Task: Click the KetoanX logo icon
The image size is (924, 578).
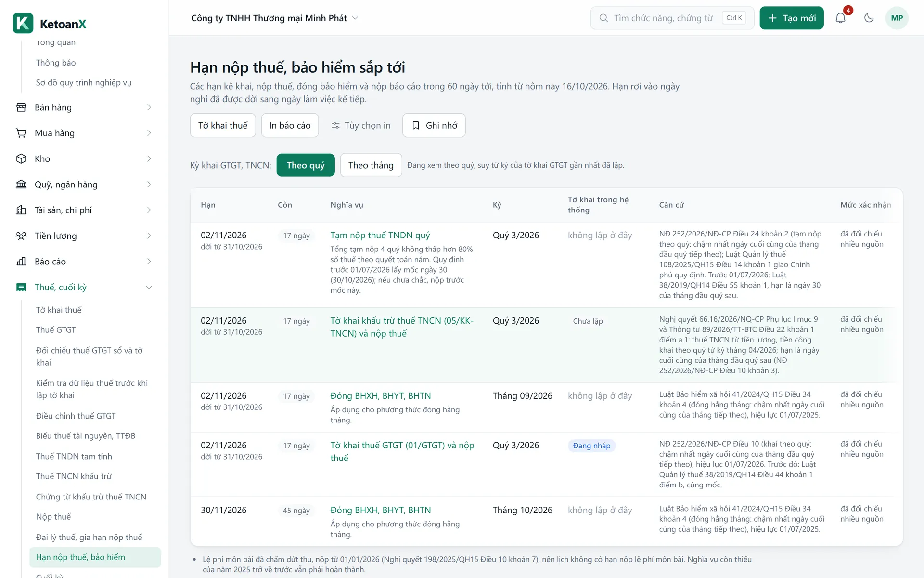Action: tap(23, 23)
